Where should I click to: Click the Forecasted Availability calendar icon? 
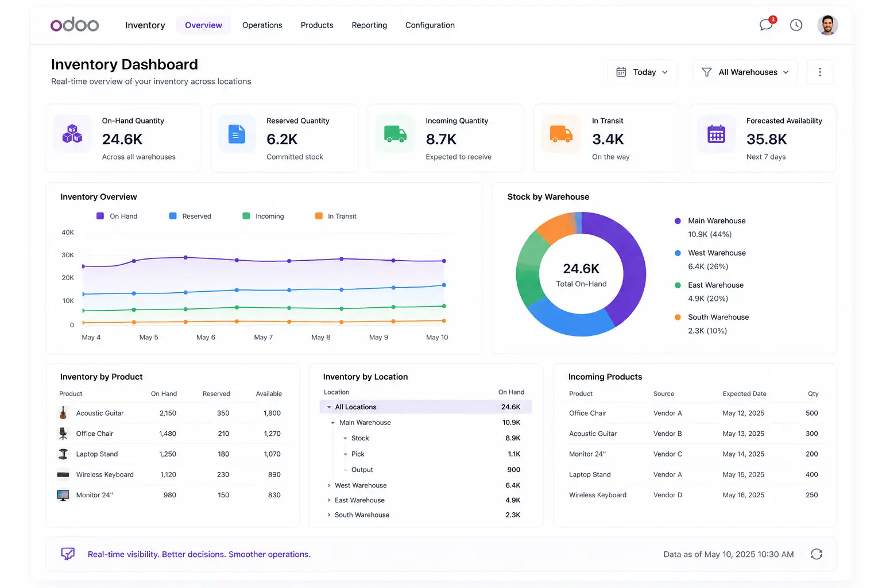click(716, 134)
